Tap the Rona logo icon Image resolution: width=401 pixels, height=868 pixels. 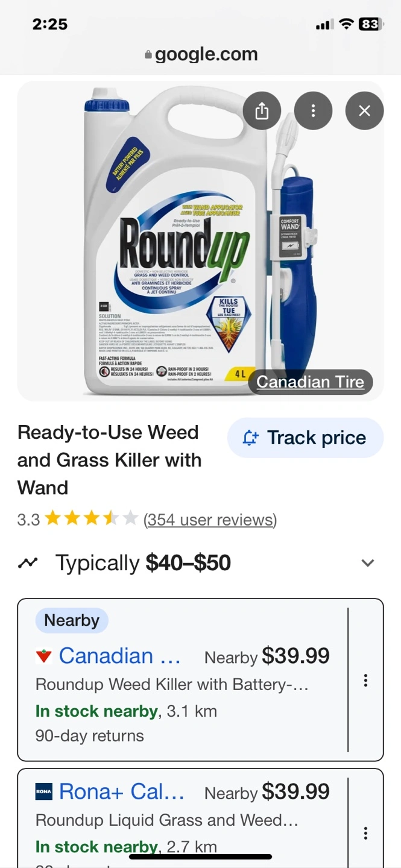44,792
